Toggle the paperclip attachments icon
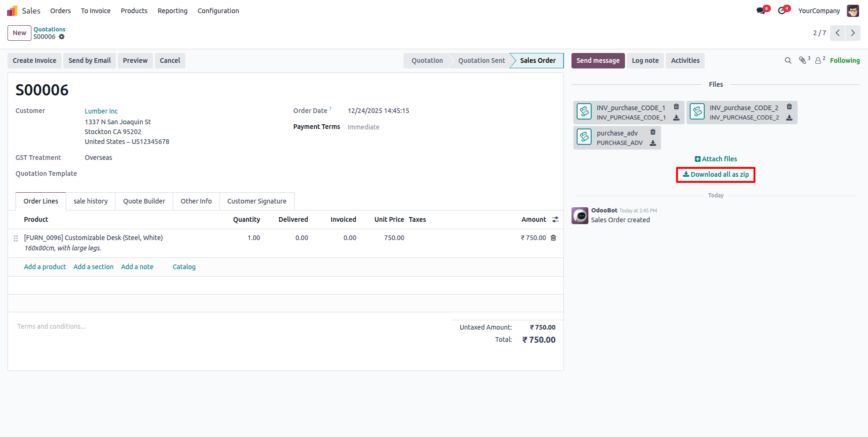The image size is (868, 437). coord(803,60)
